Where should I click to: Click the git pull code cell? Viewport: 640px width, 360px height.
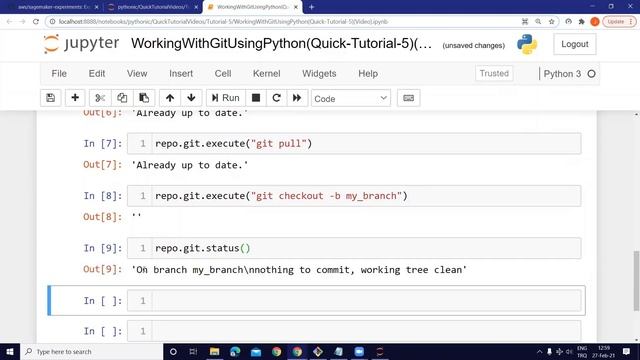(x=354, y=144)
